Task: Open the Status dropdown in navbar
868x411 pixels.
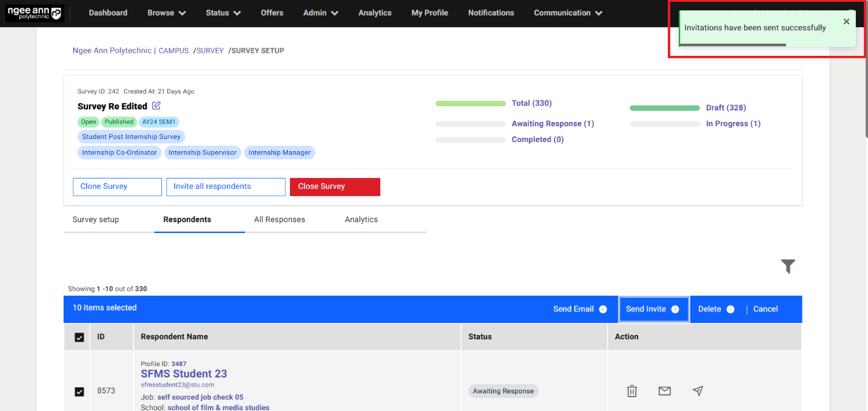Action: 223,13
